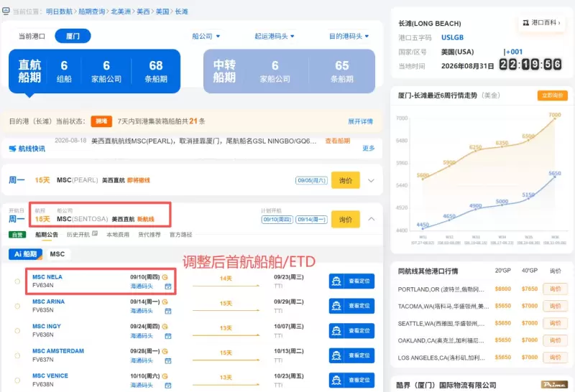Select the MSC INGY voyage radio button
Screen dimensions: 575x392
coord(17,331)
